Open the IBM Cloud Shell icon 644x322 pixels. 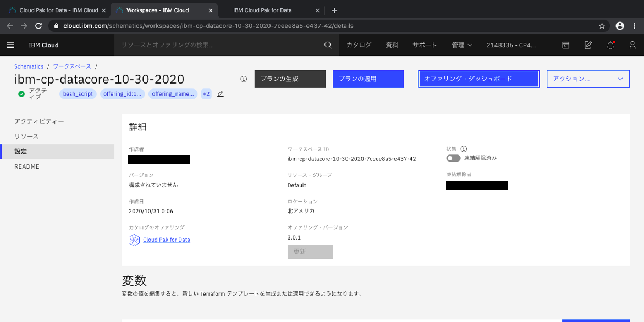click(565, 45)
